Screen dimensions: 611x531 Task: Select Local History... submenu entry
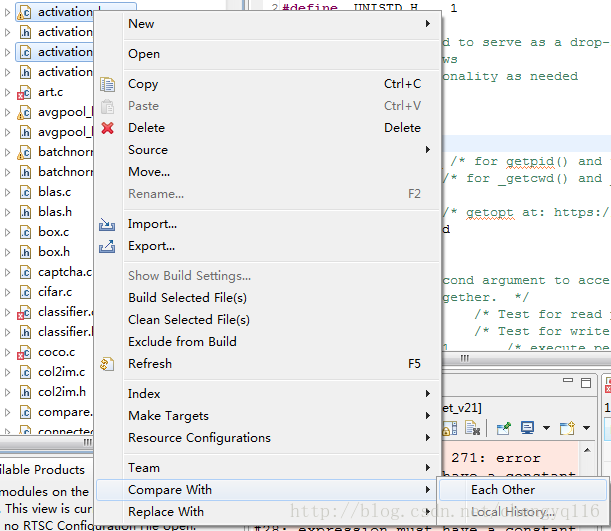point(523,512)
